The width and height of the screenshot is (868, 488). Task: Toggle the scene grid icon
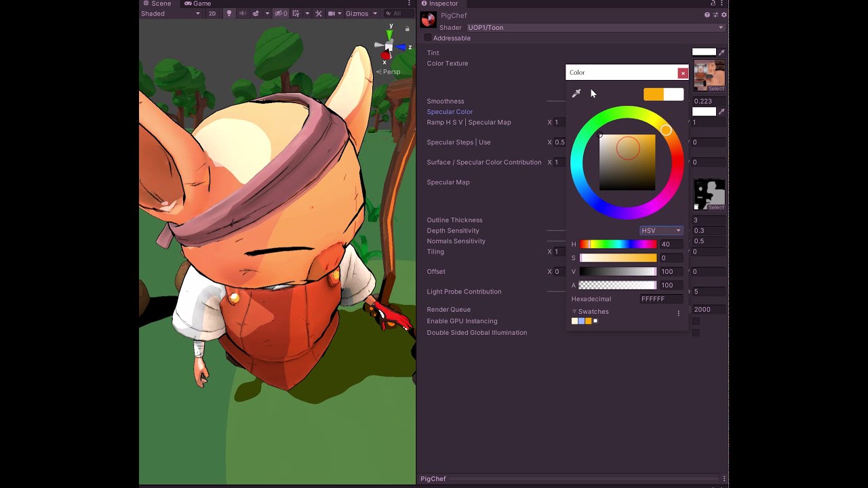296,14
